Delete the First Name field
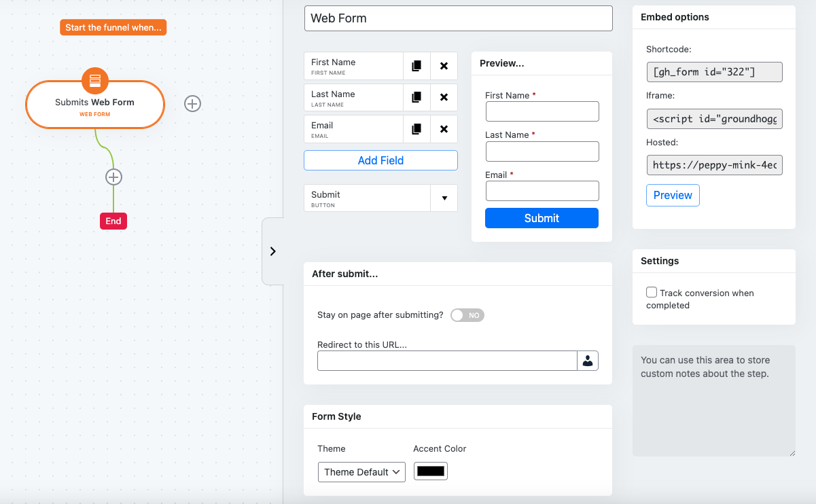Screen dimensions: 816x504 [x=444, y=66]
